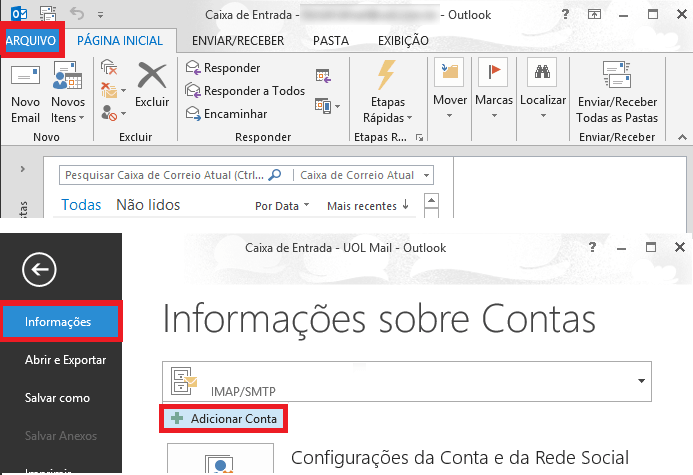Open the Novos Itens menu
Image resolution: width=693 pixels, height=475 pixels.
(x=68, y=96)
